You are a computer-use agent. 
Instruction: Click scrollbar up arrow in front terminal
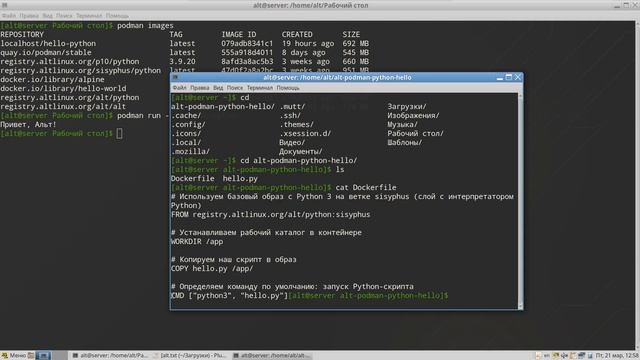coord(520,96)
